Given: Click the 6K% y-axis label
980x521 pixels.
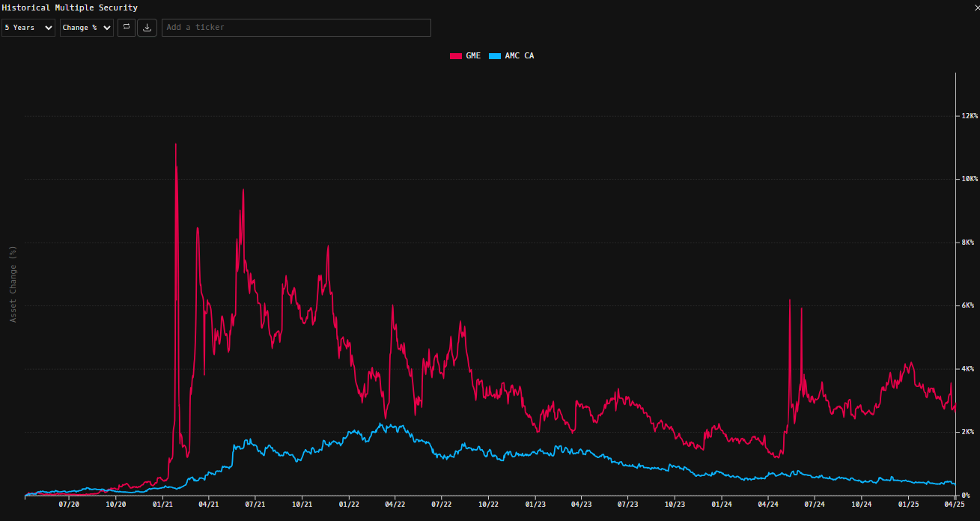Looking at the screenshot, I should pyautogui.click(x=968, y=305).
